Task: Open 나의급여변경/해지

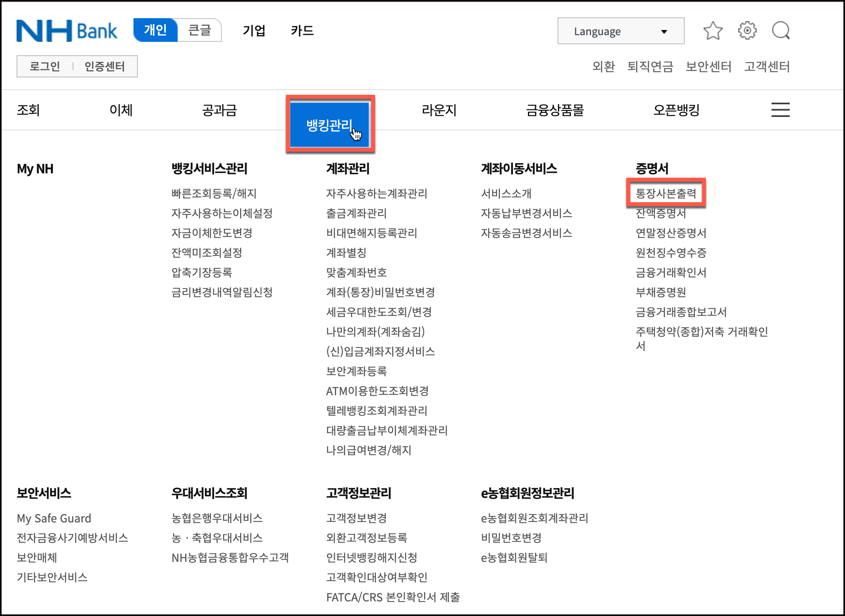Action: 369,450
